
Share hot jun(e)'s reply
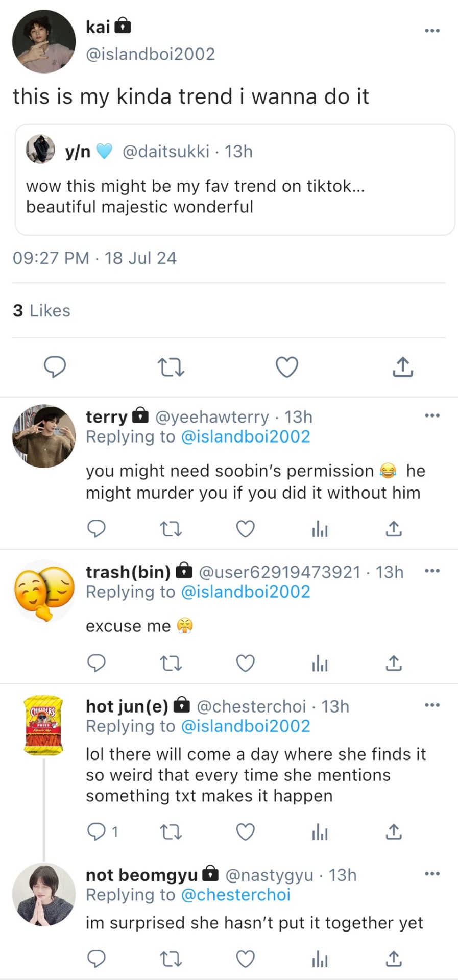click(394, 832)
